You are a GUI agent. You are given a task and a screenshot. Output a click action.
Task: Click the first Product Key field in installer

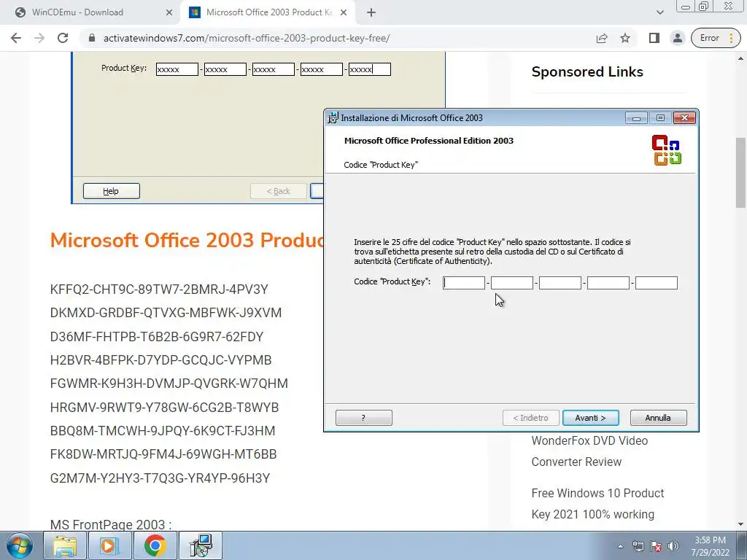464,283
